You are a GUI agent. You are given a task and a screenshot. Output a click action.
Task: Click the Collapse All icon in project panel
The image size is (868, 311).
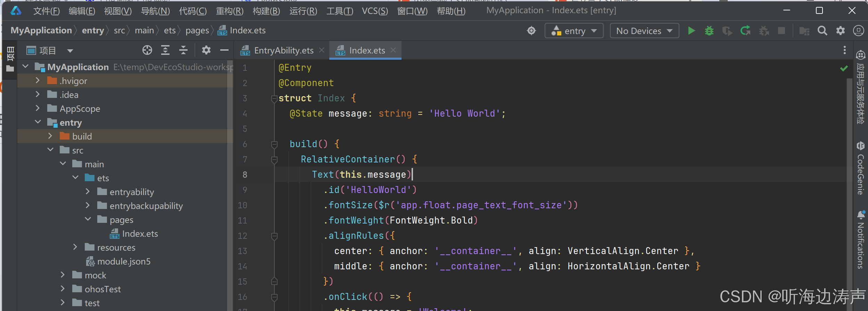[x=183, y=50]
